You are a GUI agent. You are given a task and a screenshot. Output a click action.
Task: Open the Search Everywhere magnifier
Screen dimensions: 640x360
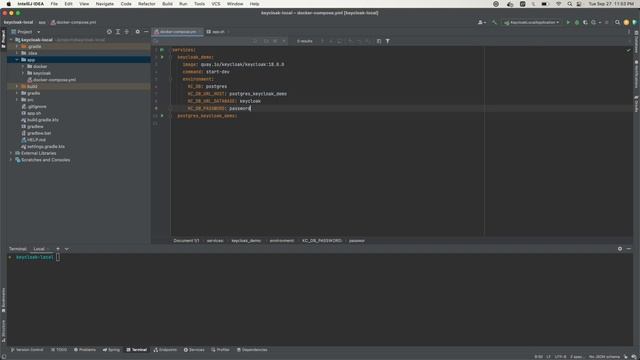point(618,22)
